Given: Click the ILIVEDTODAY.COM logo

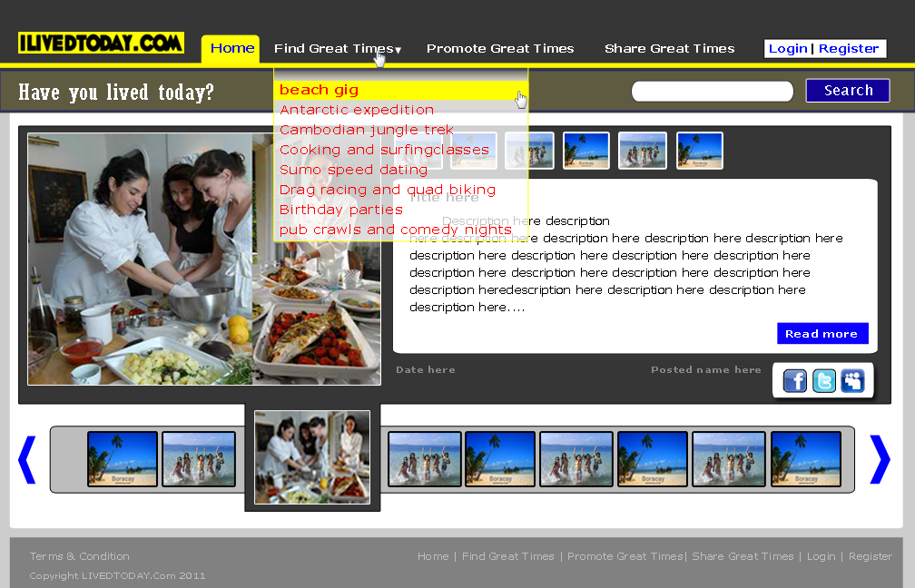Looking at the screenshot, I should point(100,42).
